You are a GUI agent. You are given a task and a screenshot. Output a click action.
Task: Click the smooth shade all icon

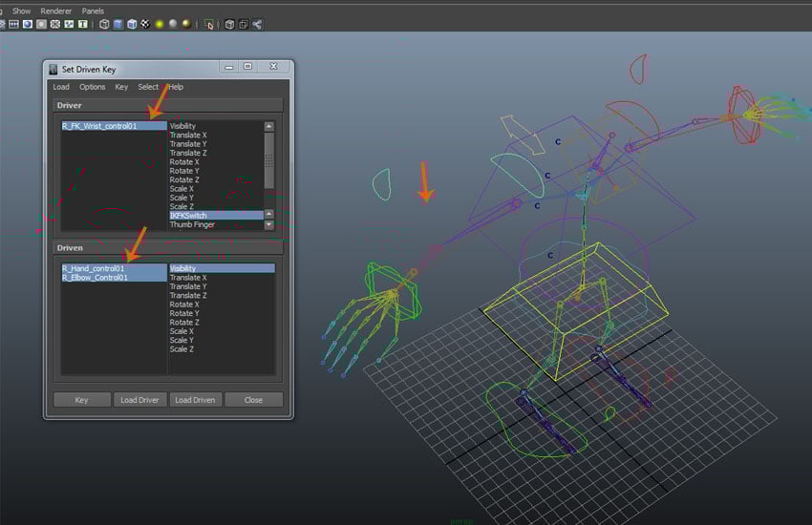point(118,24)
